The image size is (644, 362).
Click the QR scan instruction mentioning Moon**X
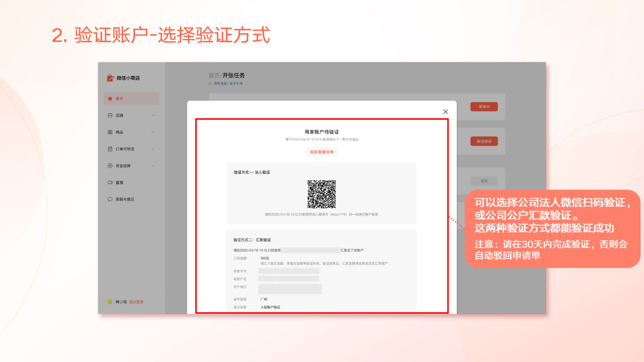321,214
